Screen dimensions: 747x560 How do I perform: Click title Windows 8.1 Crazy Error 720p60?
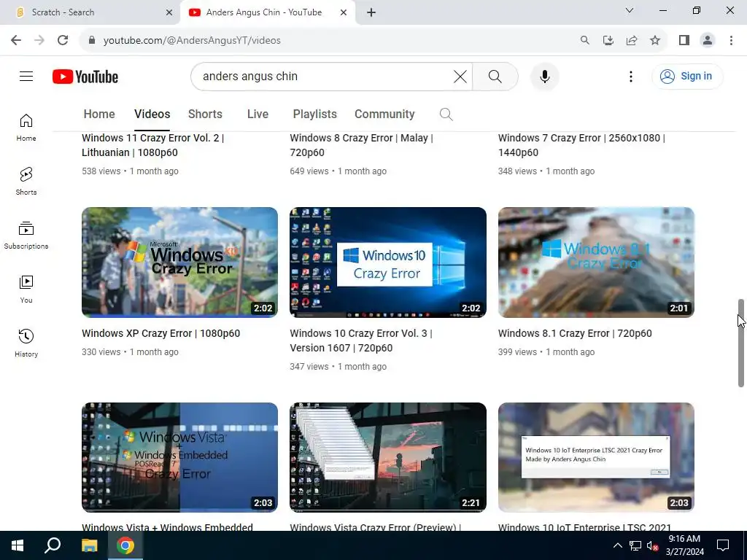coord(575,333)
